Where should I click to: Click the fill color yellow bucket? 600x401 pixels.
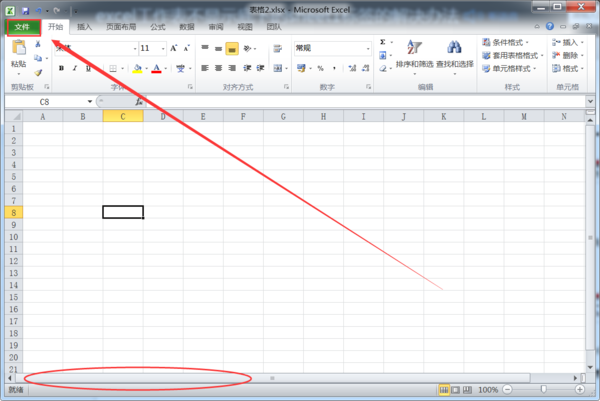(x=137, y=68)
